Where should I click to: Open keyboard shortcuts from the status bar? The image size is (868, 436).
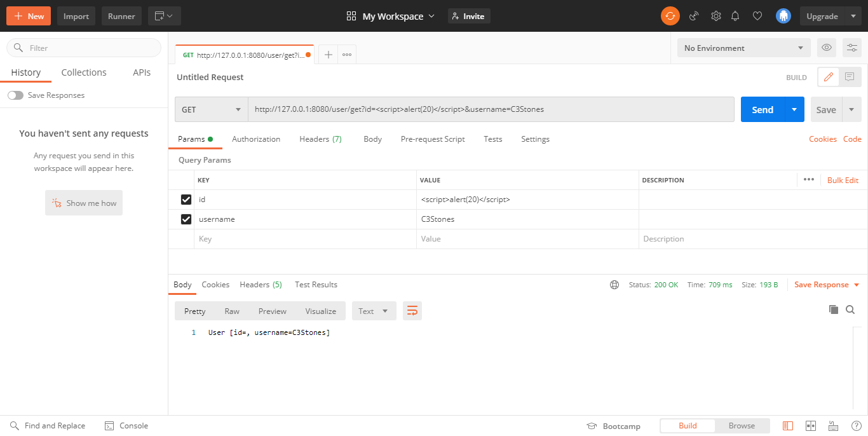(833, 425)
